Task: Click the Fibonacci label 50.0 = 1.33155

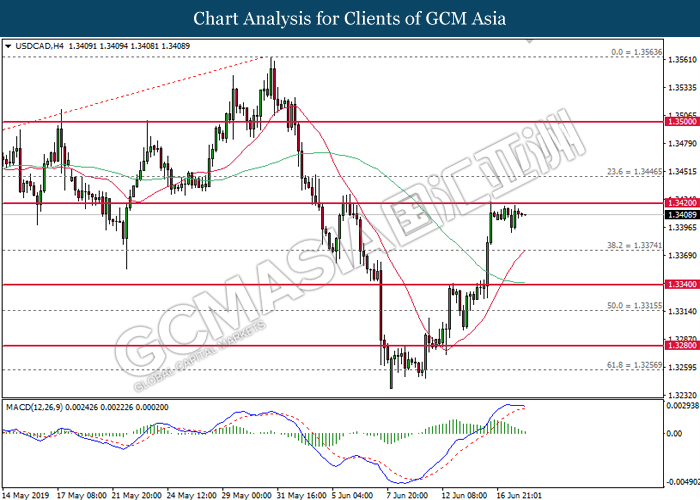Action: pos(634,306)
